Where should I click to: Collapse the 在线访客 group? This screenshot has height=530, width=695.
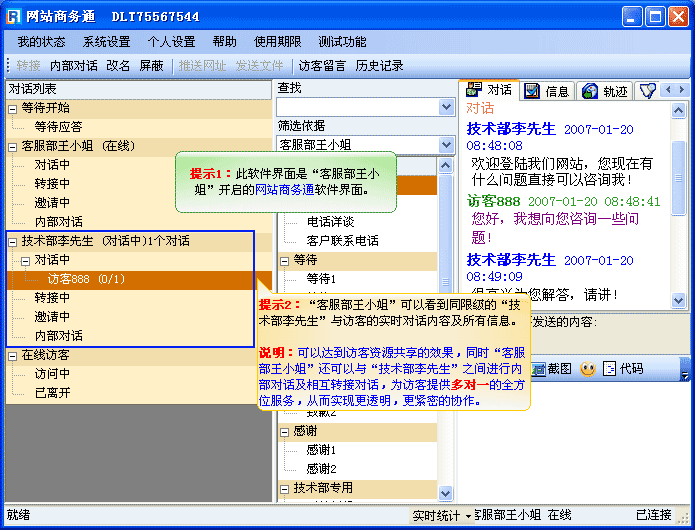point(12,355)
